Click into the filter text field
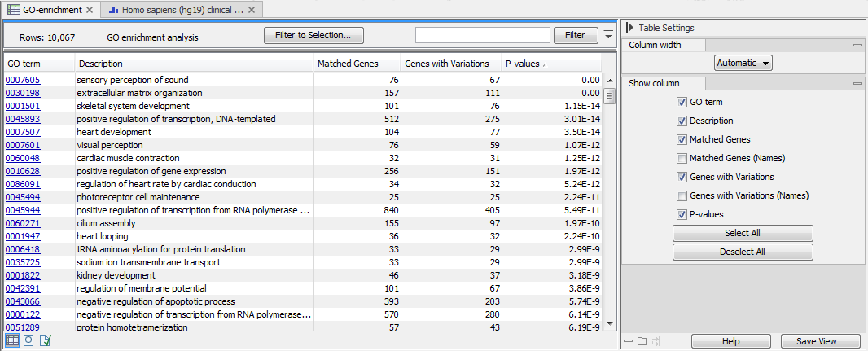Screen dimensions: 868x351 coord(482,35)
